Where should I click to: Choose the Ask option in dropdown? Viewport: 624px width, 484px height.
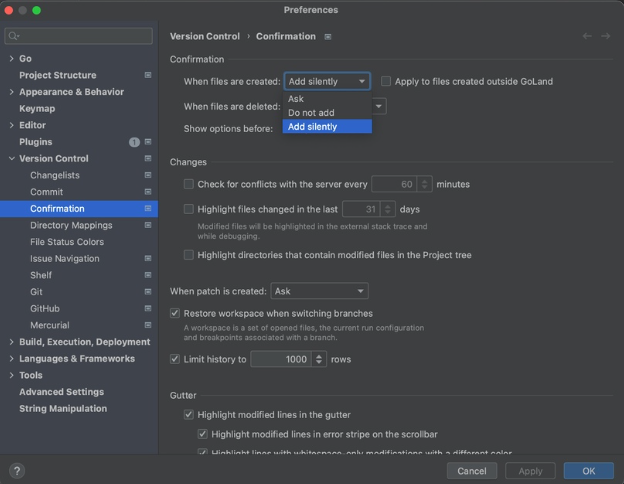[296, 99]
